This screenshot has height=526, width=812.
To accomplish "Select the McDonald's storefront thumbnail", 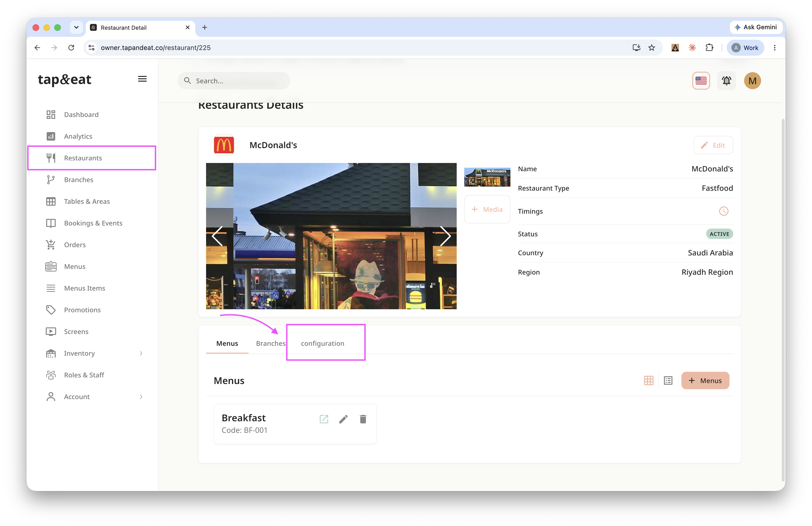I will point(487,177).
